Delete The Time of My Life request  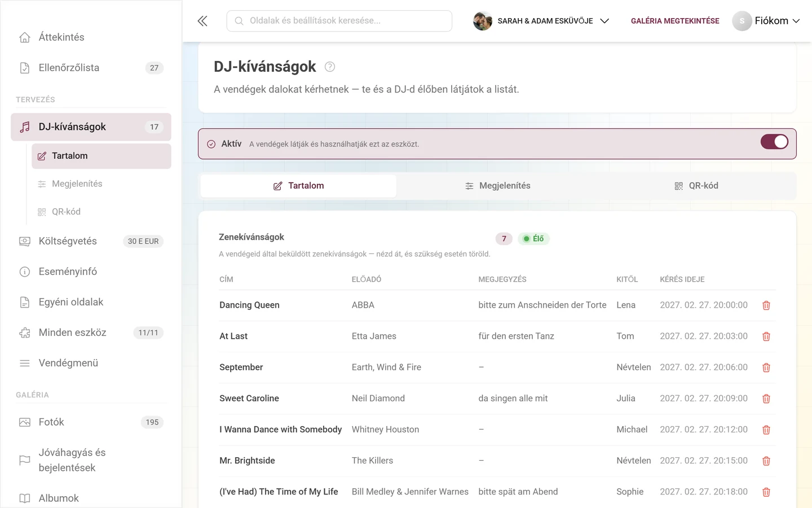click(766, 492)
